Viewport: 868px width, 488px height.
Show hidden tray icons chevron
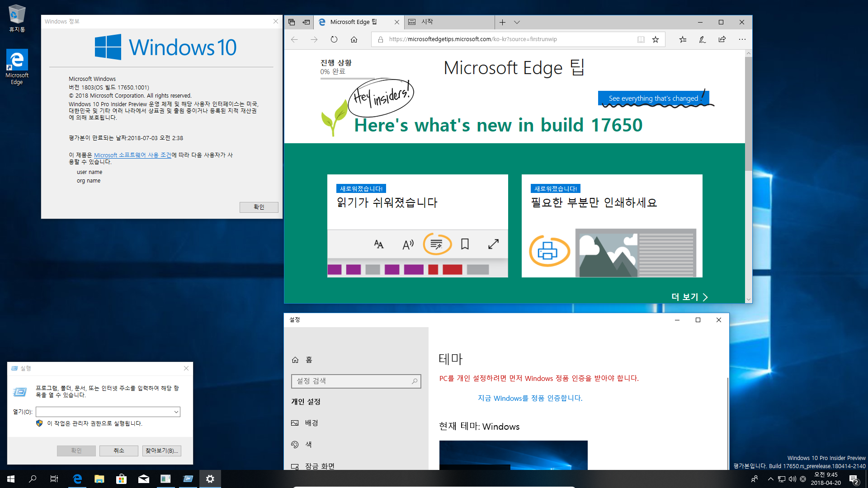770,479
